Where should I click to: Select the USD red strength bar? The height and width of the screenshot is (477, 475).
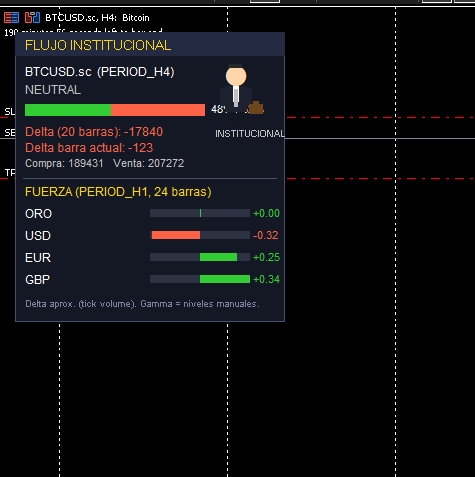176,235
